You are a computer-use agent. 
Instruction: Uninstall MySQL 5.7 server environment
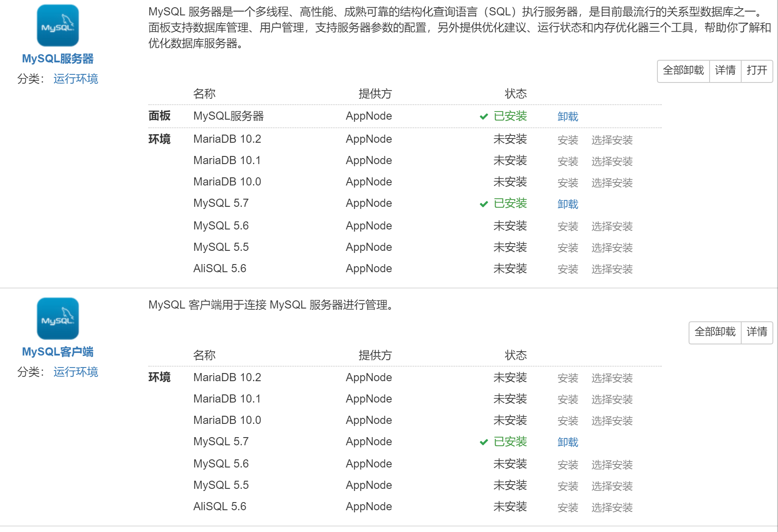pyautogui.click(x=568, y=204)
